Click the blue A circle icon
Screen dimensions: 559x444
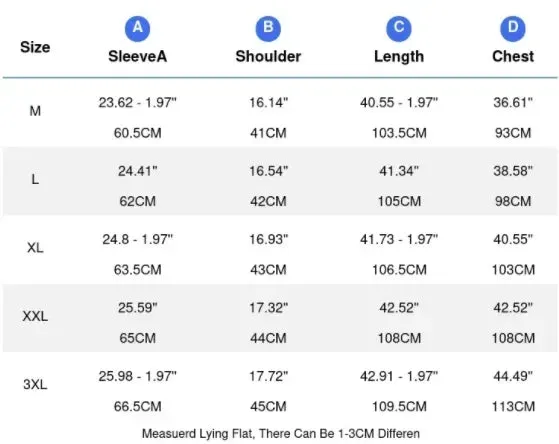tap(137, 28)
